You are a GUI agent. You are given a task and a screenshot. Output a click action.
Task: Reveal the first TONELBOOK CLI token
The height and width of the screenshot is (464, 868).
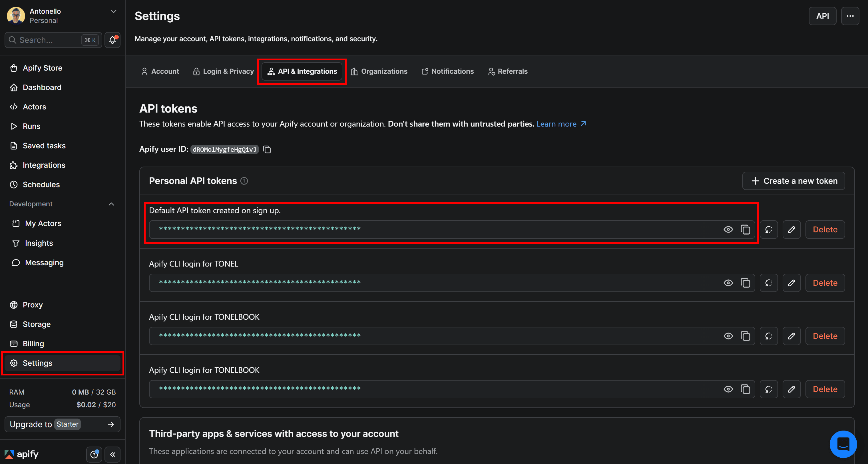coord(728,336)
